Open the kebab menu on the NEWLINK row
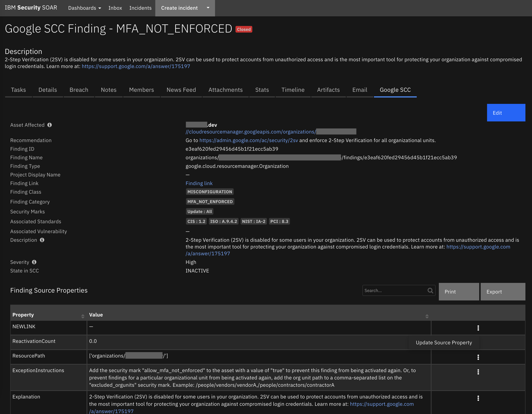532x414 pixels. pos(478,328)
